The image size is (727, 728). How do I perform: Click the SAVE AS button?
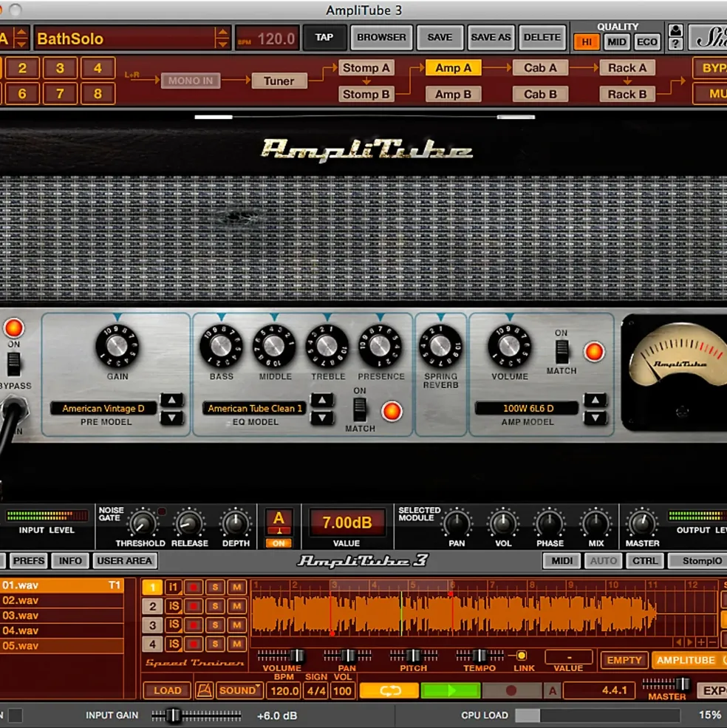491,37
